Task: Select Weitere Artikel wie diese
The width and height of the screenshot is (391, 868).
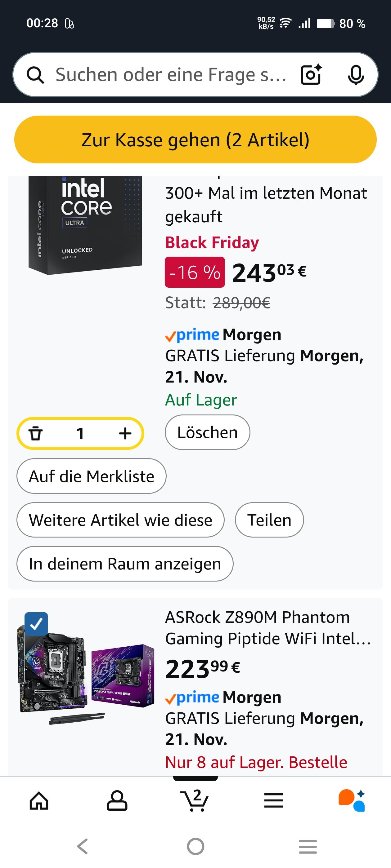Action: click(x=120, y=520)
